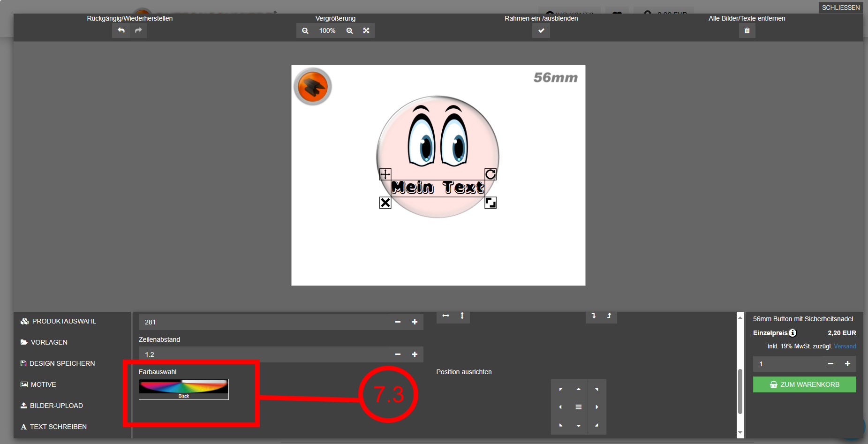Select the 'Mein Text' text on the button
This screenshot has height=444, width=868.
coord(438,188)
